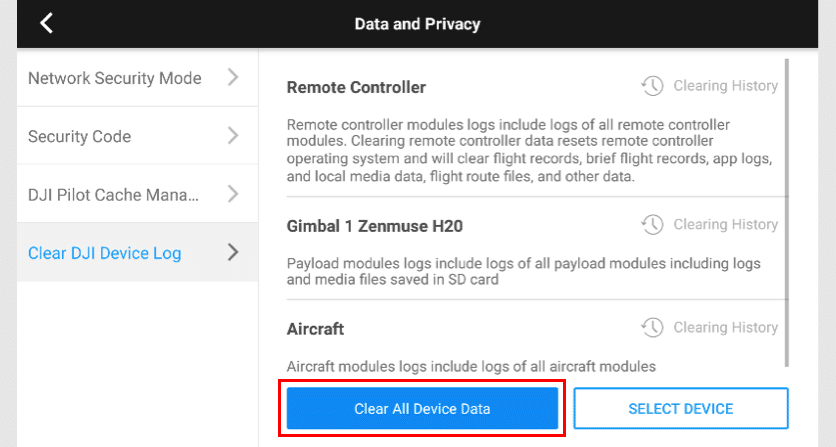Expand the Network Security Mode chevron
The height and width of the screenshot is (447, 836).
pos(232,78)
